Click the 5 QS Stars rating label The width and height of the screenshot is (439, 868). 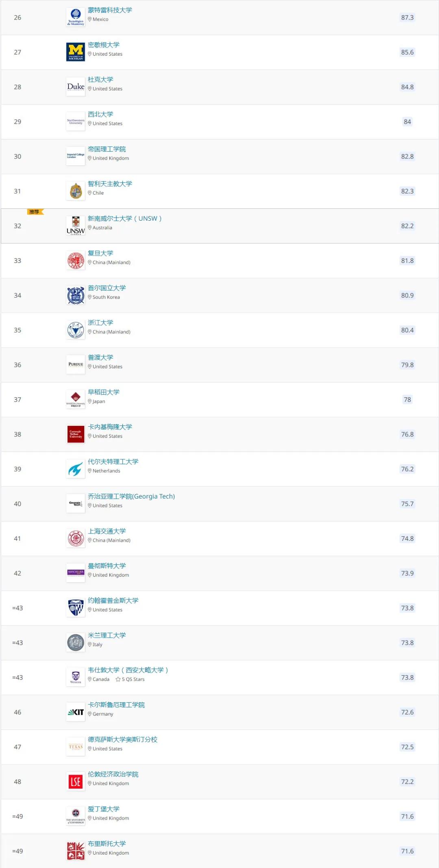[130, 679]
